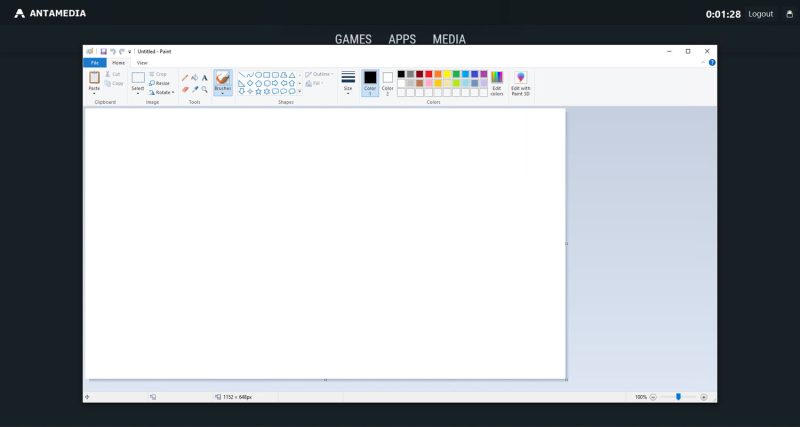Click the zoom in plus button

click(704, 397)
